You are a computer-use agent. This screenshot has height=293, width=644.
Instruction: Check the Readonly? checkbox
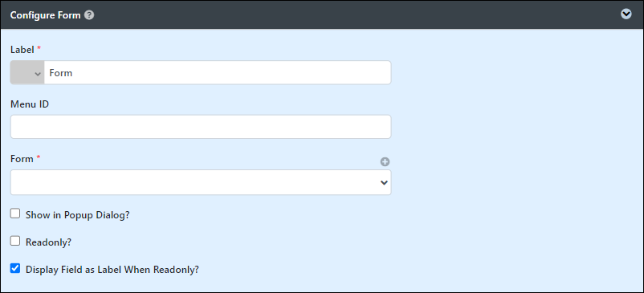click(x=15, y=241)
